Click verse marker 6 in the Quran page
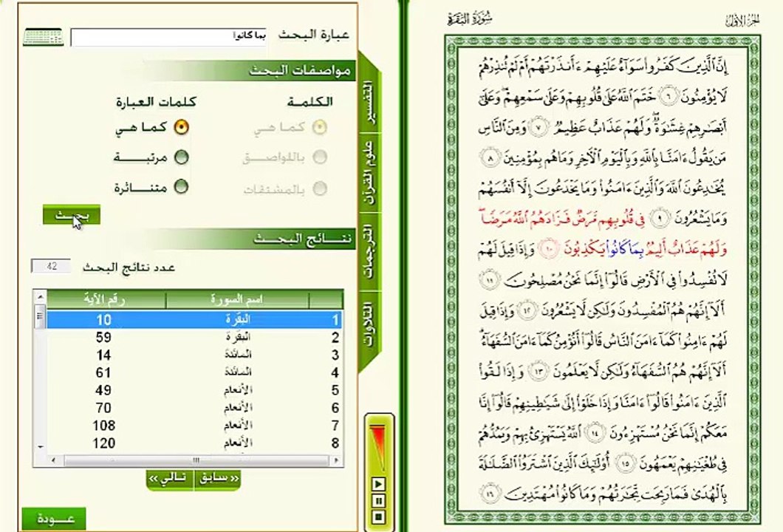Viewport: 783px width, 532px height. point(671,95)
